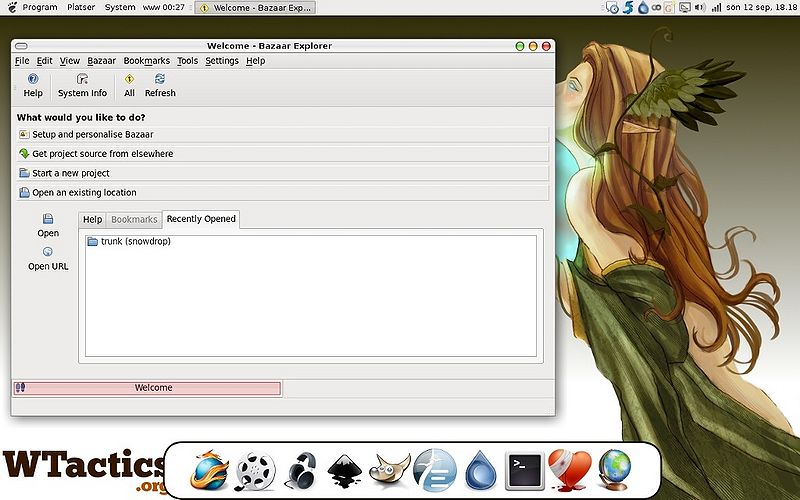Open the Tools menu
800x500 pixels.
pyautogui.click(x=187, y=61)
